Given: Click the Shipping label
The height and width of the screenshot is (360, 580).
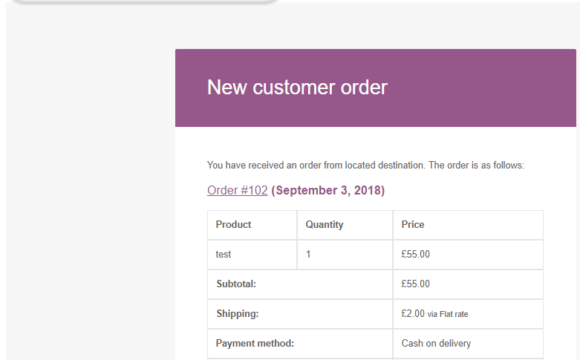Looking at the screenshot, I should click(x=237, y=313).
